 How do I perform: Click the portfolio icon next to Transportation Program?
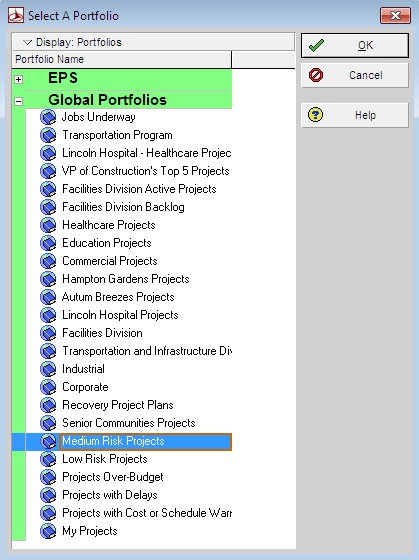click(48, 135)
